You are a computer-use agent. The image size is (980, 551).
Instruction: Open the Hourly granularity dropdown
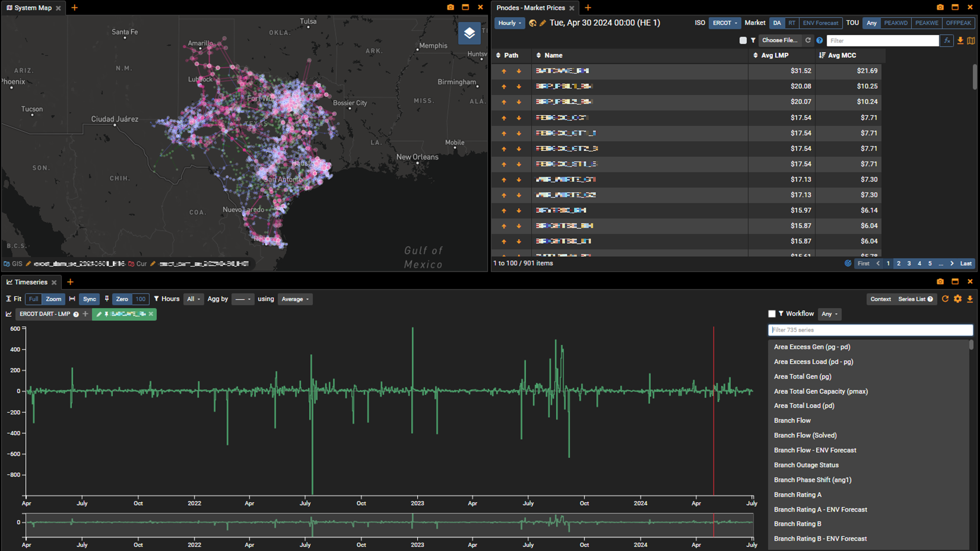click(x=509, y=23)
